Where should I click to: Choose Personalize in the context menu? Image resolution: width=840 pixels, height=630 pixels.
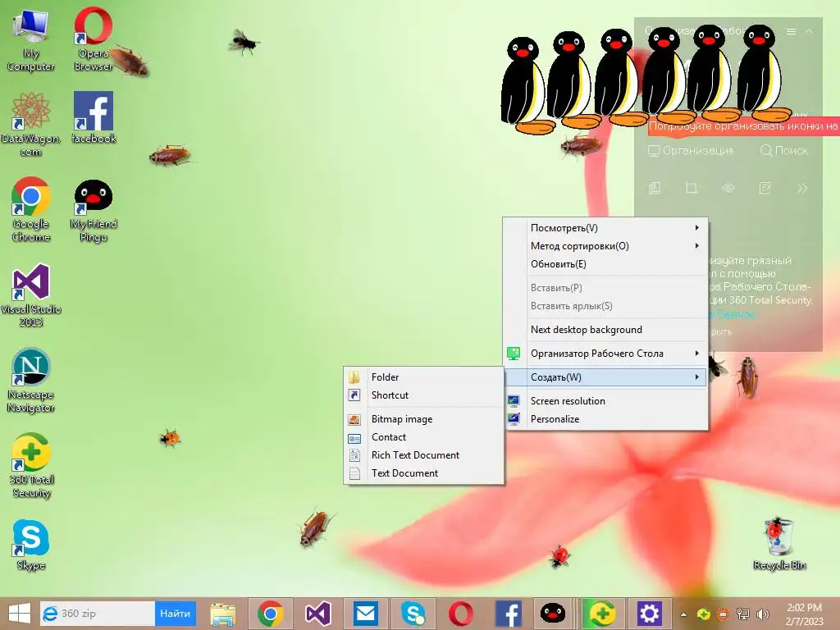click(605, 419)
